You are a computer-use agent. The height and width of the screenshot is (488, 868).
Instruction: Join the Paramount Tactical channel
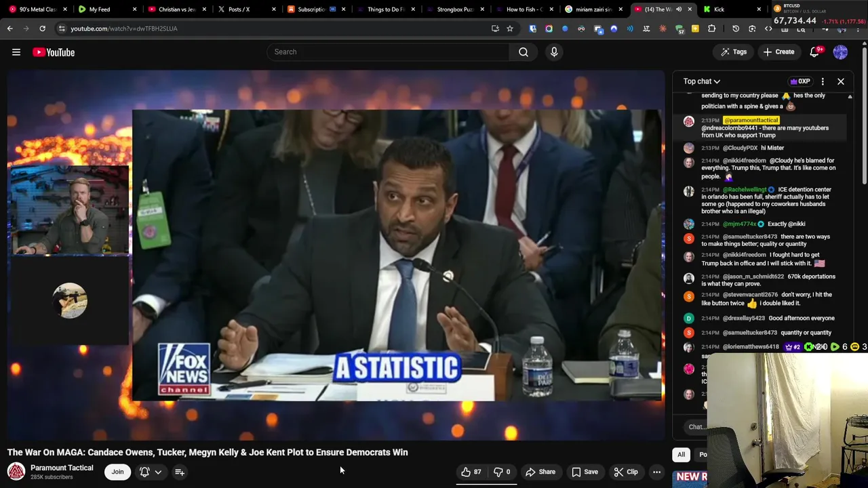pyautogui.click(x=117, y=472)
